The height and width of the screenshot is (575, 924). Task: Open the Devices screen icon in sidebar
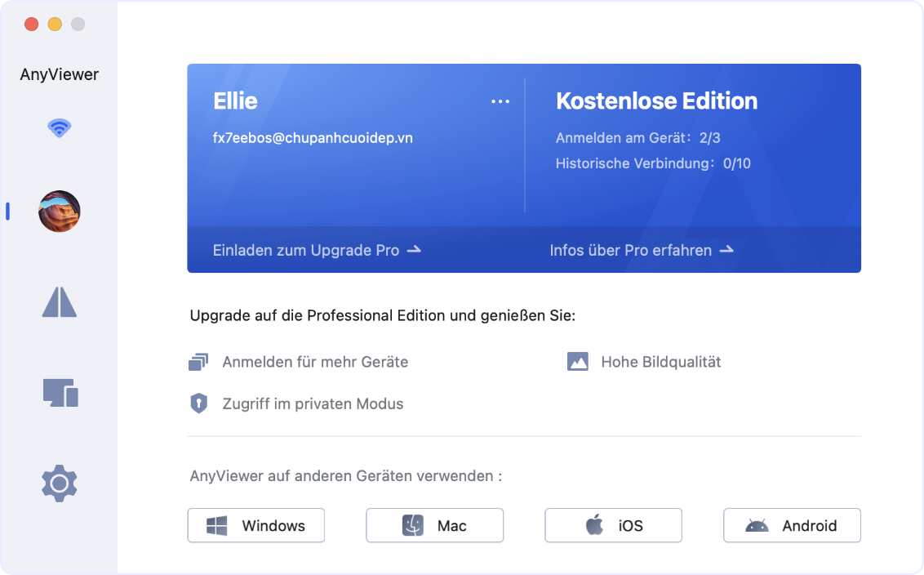click(x=59, y=393)
